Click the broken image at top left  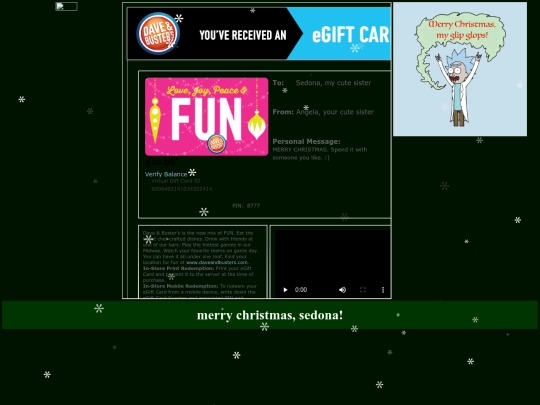pyautogui.click(x=66, y=7)
